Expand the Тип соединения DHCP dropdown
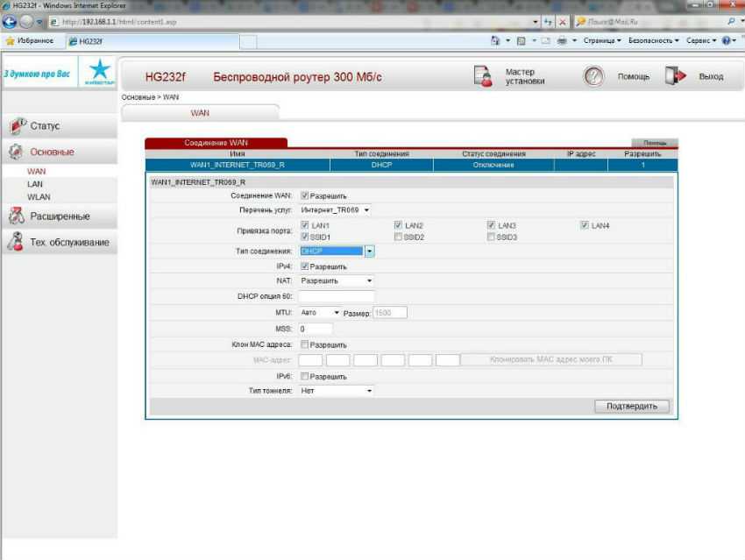 pyautogui.click(x=369, y=252)
